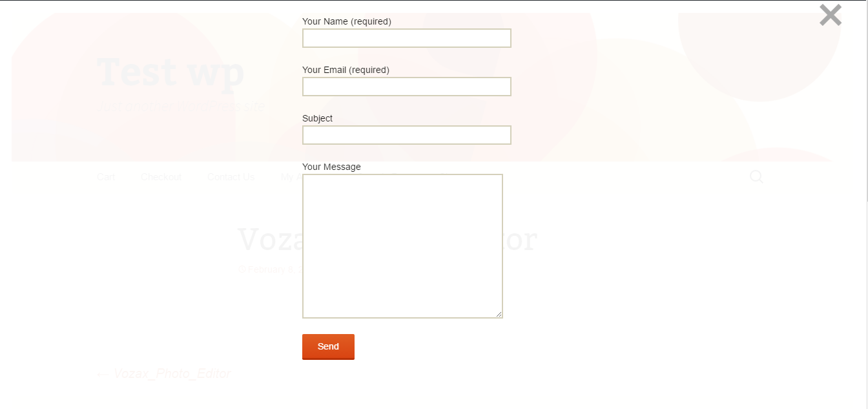868x409 pixels.
Task: Open the partially hidden My Account menu item
Action: pos(291,177)
